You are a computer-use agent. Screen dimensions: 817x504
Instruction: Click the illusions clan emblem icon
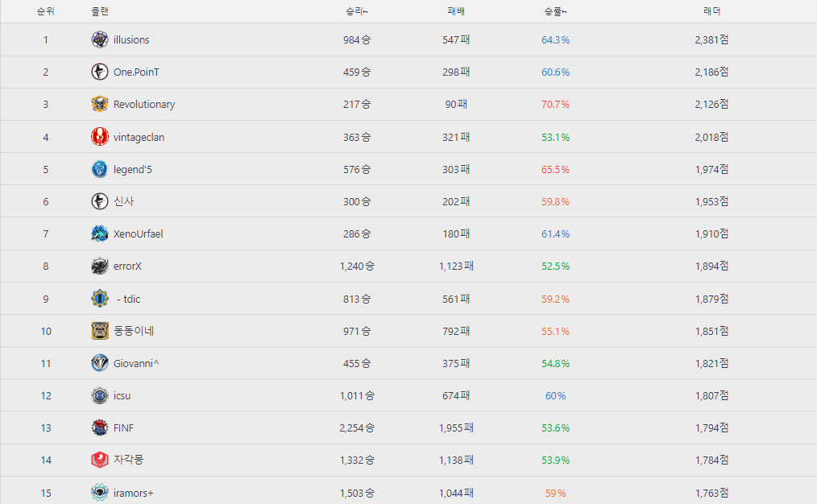100,39
